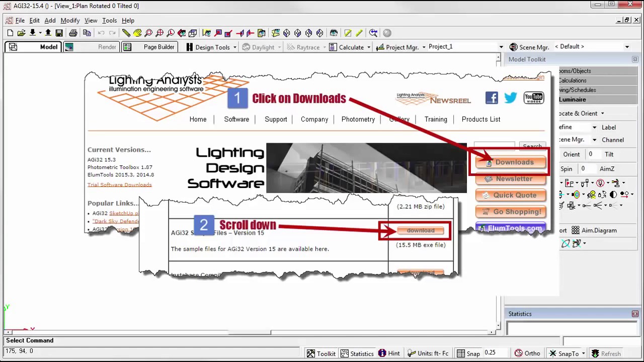Open the Project_1 project combo box
The height and width of the screenshot is (362, 644).
[x=466, y=47]
